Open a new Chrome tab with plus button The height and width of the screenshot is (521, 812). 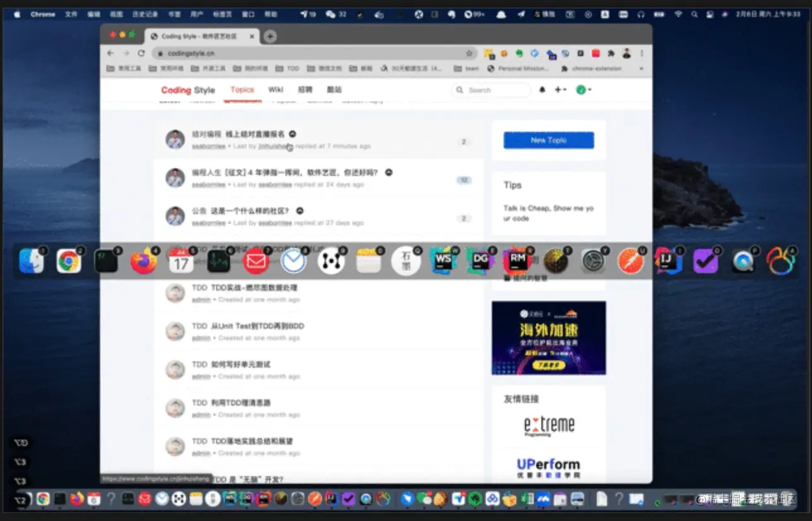270,37
